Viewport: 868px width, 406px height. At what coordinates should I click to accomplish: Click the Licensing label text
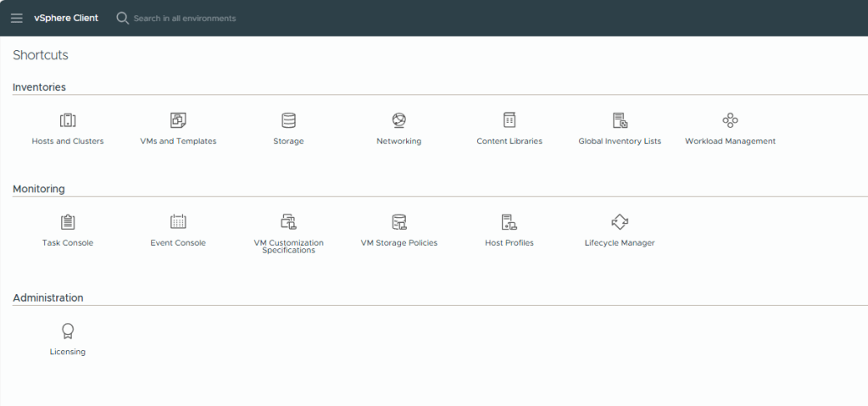(68, 352)
